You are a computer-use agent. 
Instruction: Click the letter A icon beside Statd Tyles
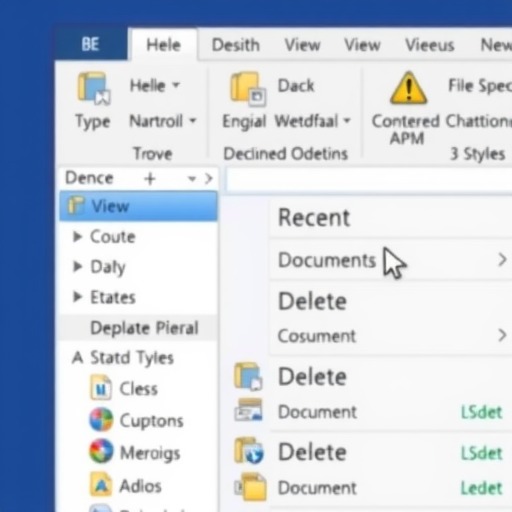[77, 358]
